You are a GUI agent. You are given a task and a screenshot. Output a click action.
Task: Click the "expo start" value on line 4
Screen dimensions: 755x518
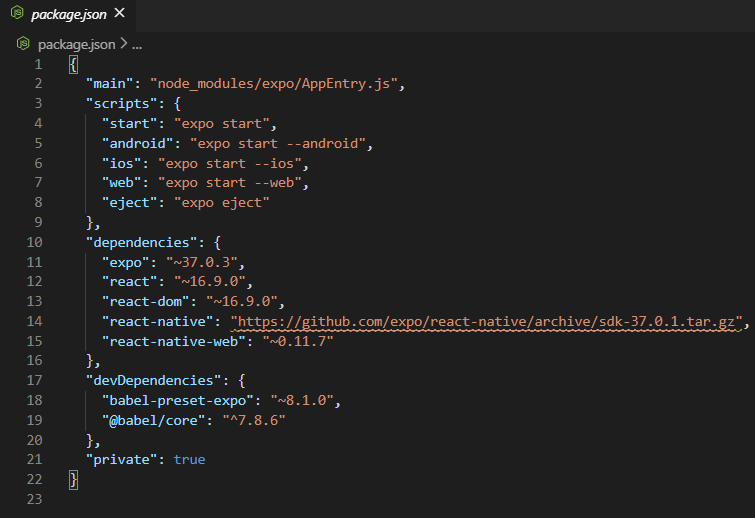(x=221, y=124)
